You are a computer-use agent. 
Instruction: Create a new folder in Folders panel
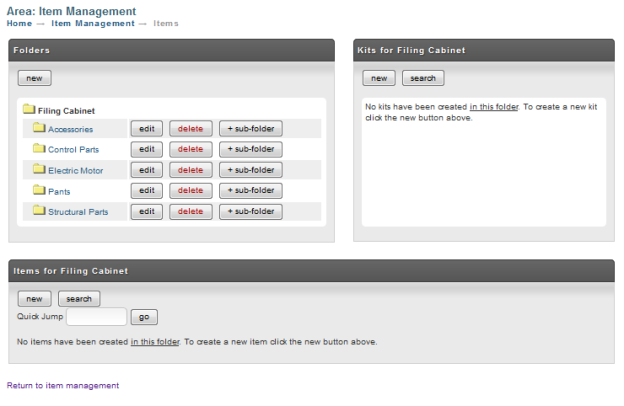[x=34, y=78]
